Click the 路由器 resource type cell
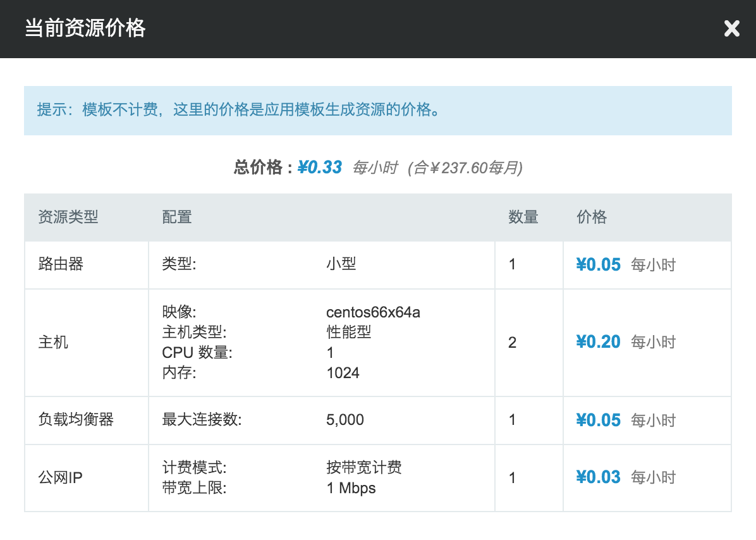 61,264
